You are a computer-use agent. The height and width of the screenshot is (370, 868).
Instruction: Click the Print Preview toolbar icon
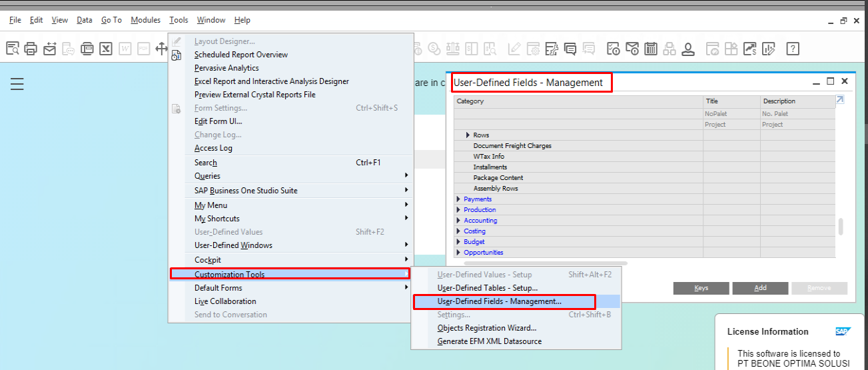(13, 49)
